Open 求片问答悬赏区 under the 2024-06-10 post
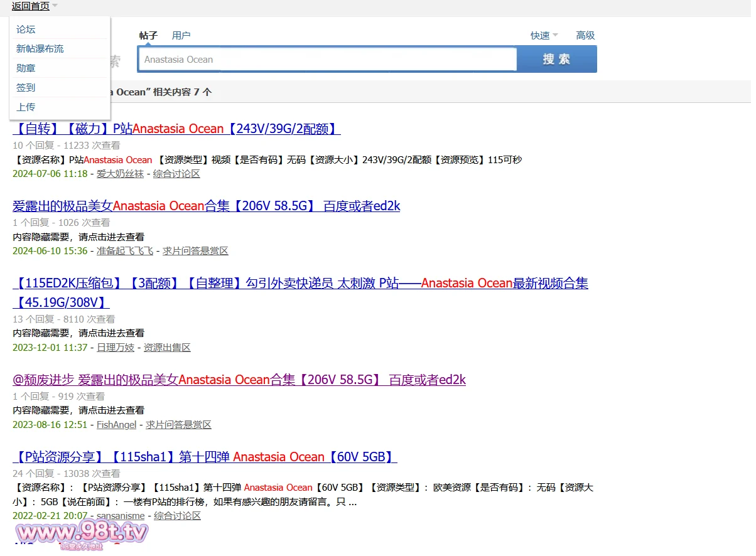Screen dimensions: 756x556 click(x=195, y=251)
